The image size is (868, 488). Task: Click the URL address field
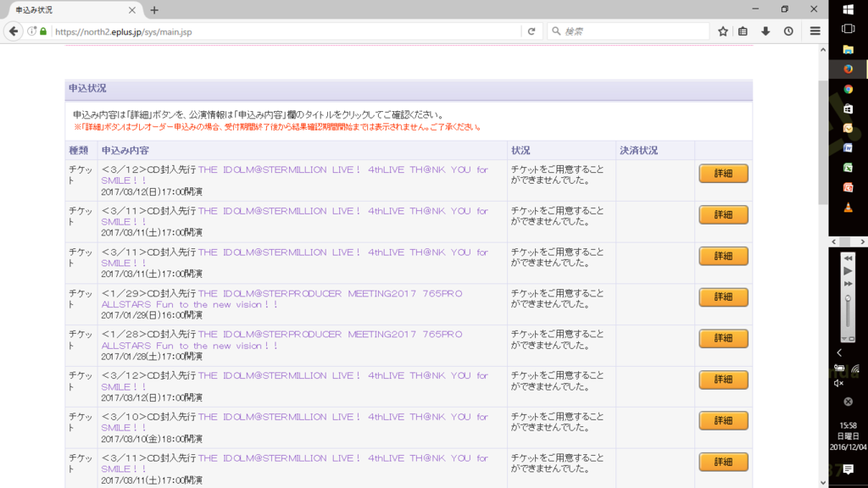tap(287, 31)
